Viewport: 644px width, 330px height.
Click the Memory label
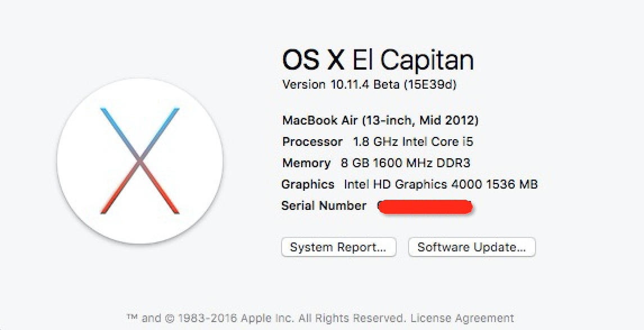tap(306, 163)
